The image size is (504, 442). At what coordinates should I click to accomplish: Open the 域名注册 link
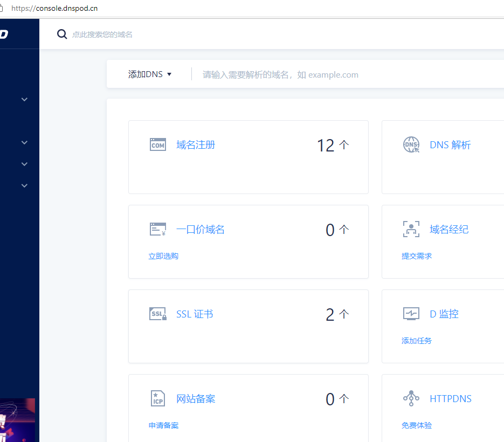pos(196,144)
